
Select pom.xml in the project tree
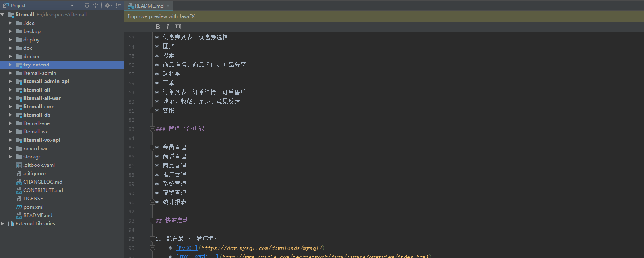coord(33,207)
